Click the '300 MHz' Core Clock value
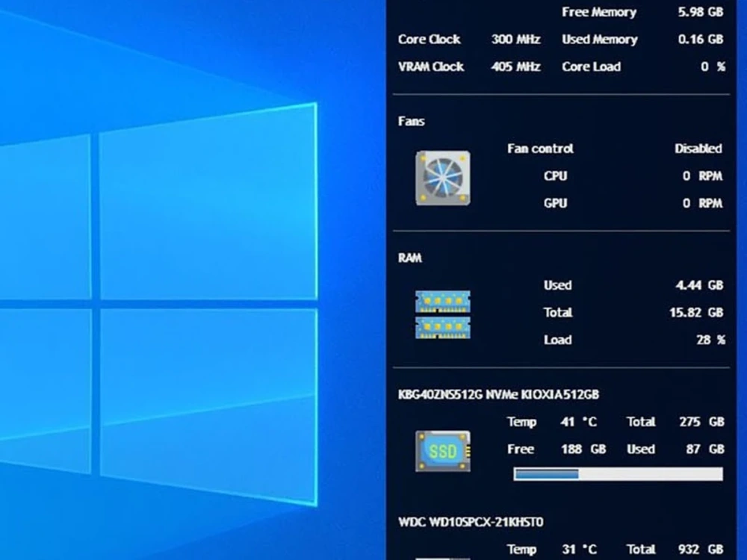747x560 pixels. 516,39
